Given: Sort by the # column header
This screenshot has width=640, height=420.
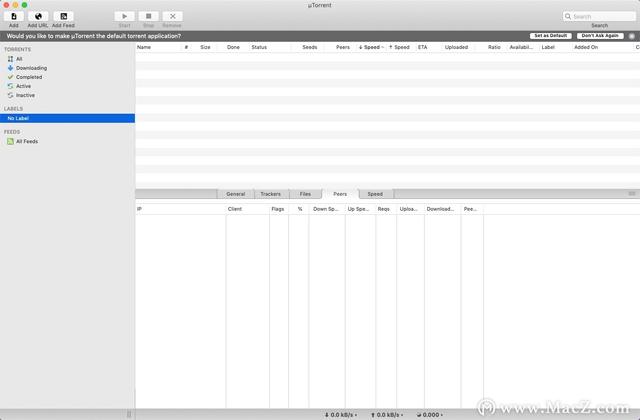Looking at the screenshot, I should [x=187, y=47].
